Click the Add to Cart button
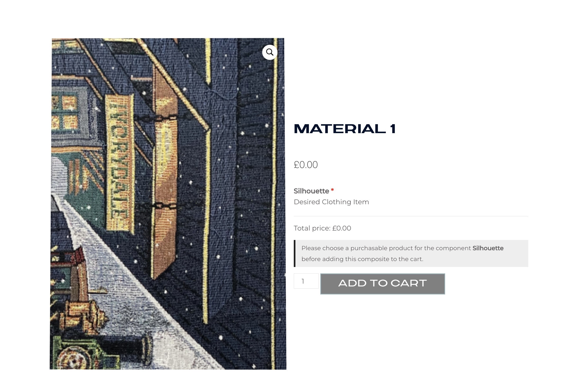The width and height of the screenshot is (588, 380). click(382, 284)
